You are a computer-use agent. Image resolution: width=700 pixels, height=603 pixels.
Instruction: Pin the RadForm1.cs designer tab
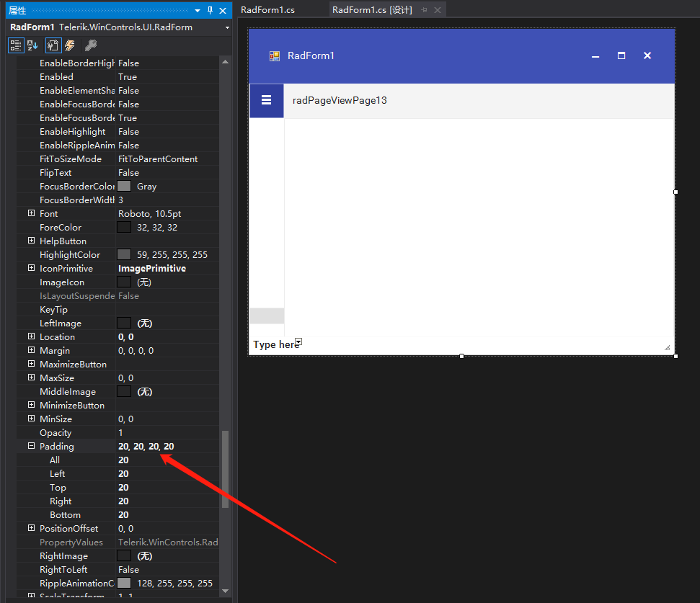[x=424, y=10]
